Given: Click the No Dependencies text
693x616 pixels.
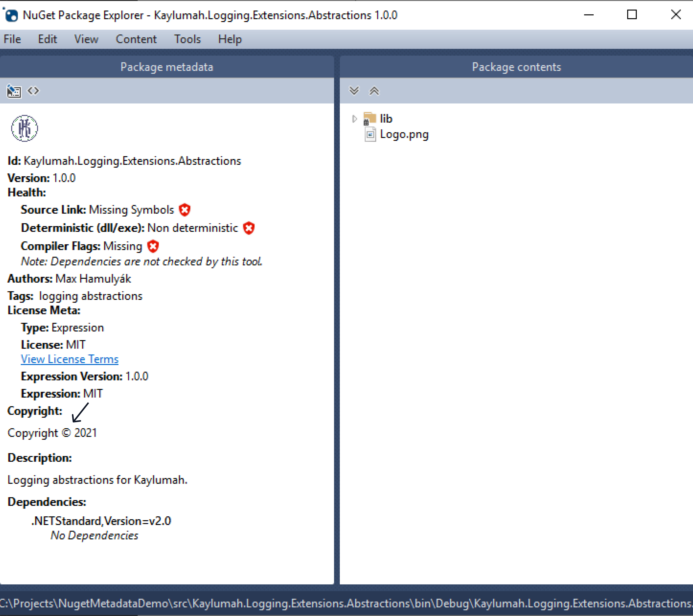Looking at the screenshot, I should pos(94,536).
